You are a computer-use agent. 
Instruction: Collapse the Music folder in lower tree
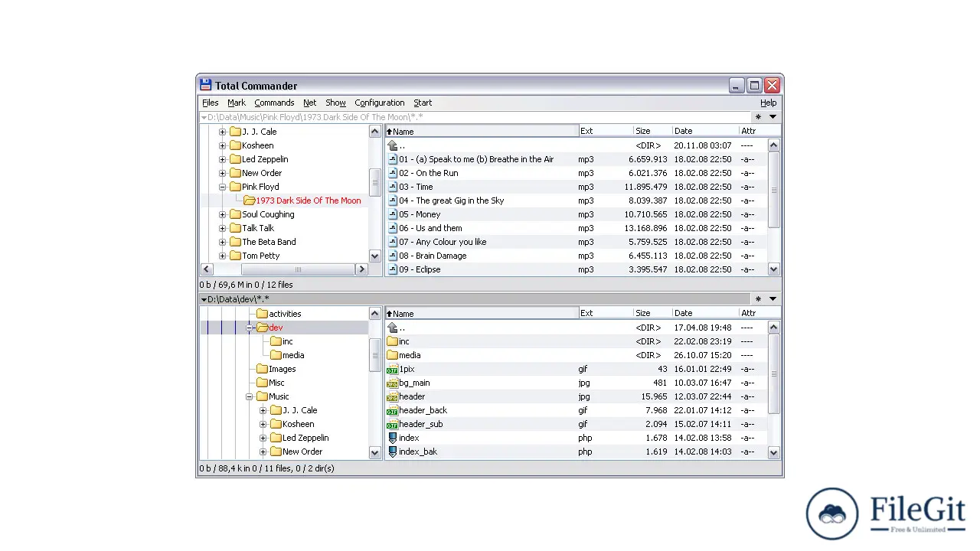click(x=250, y=396)
